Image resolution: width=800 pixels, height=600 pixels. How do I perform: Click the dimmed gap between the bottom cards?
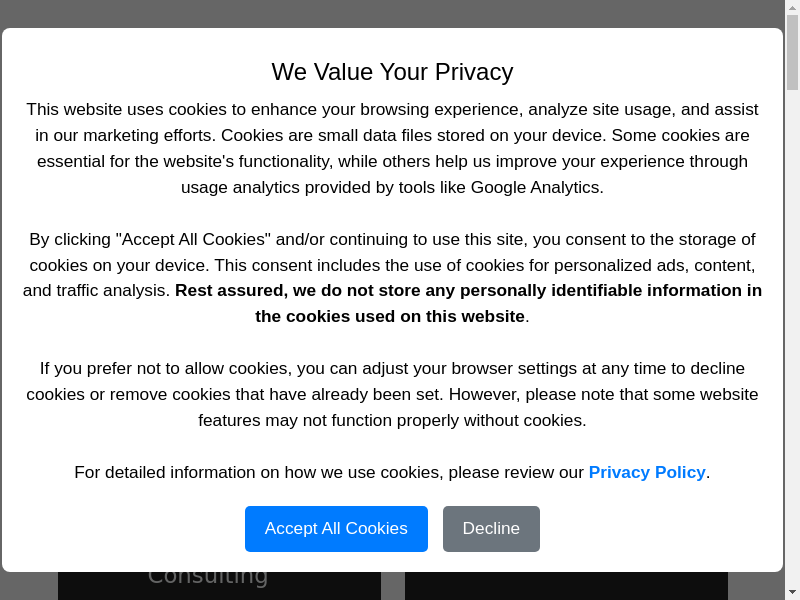393,587
